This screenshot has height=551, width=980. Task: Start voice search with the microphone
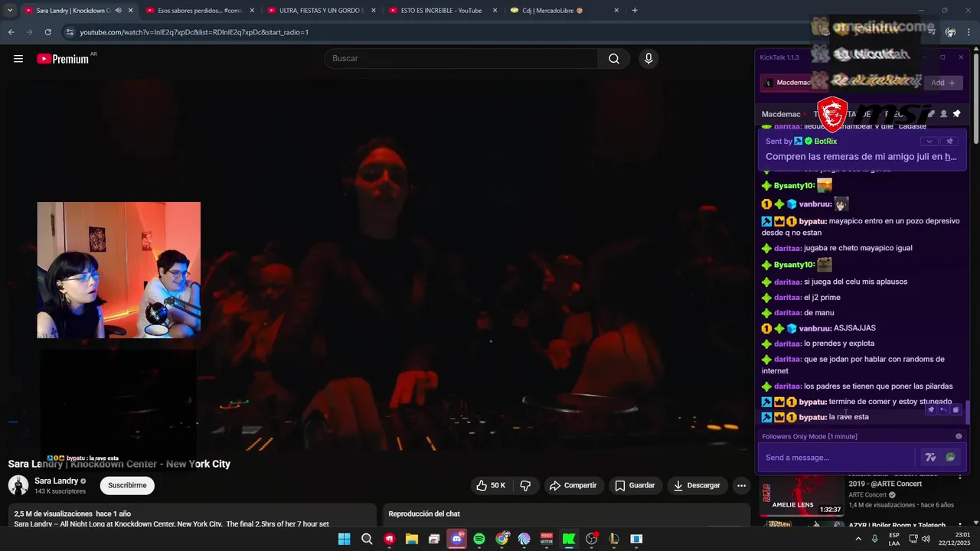tap(648, 59)
